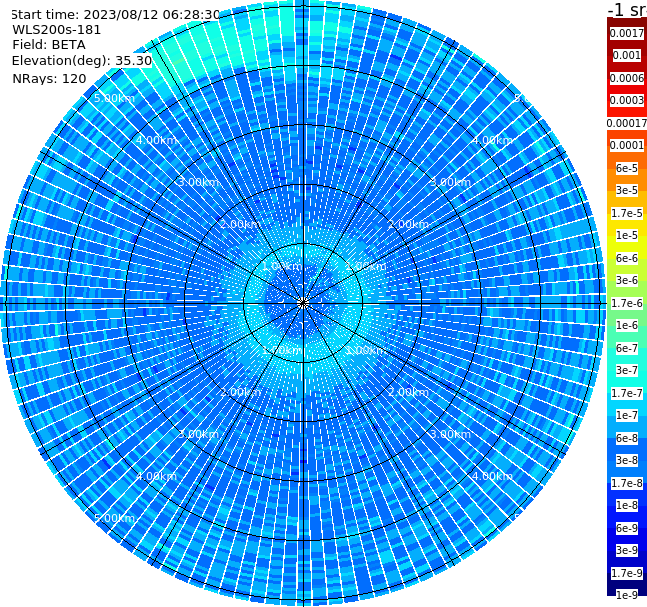Pick the 1e-7 colorbar label
This screenshot has height=607, width=647.
[x=627, y=415]
